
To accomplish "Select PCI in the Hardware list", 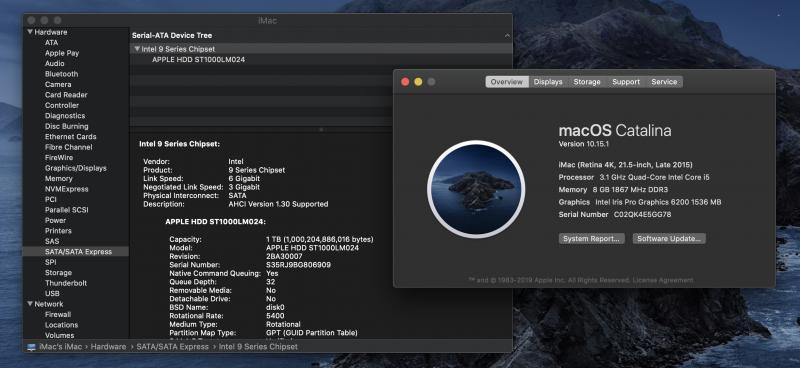I will tap(51, 200).
